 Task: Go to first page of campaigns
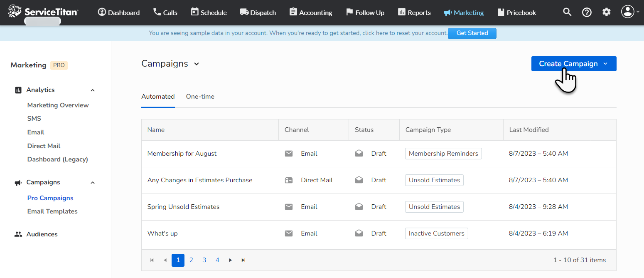[x=152, y=260]
